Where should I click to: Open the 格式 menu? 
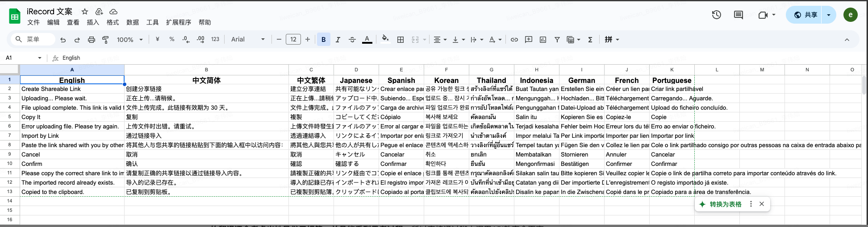point(113,22)
